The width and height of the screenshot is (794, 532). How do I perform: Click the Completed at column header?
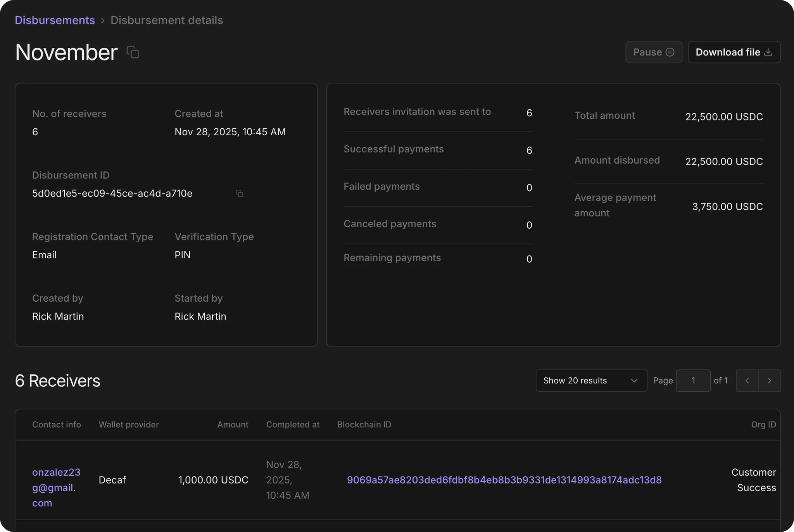pos(293,425)
